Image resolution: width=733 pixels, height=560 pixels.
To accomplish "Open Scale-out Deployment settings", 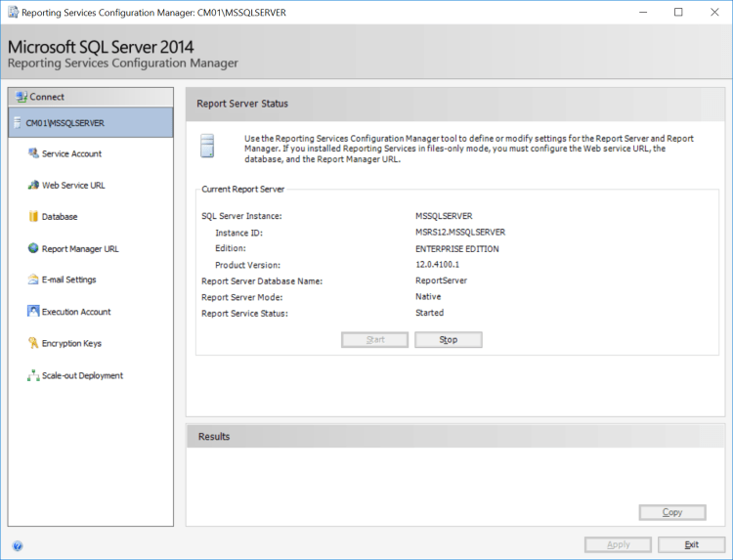I will pyautogui.click(x=82, y=375).
